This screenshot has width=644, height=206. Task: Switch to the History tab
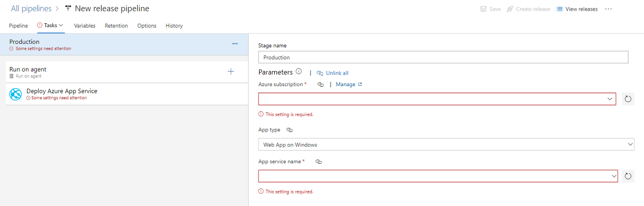174,26
